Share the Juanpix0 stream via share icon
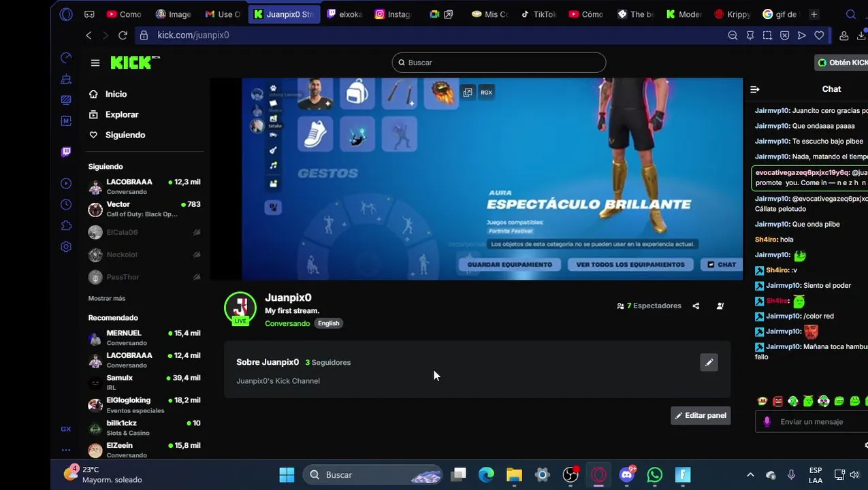The height and width of the screenshot is (490, 868). coord(696,306)
